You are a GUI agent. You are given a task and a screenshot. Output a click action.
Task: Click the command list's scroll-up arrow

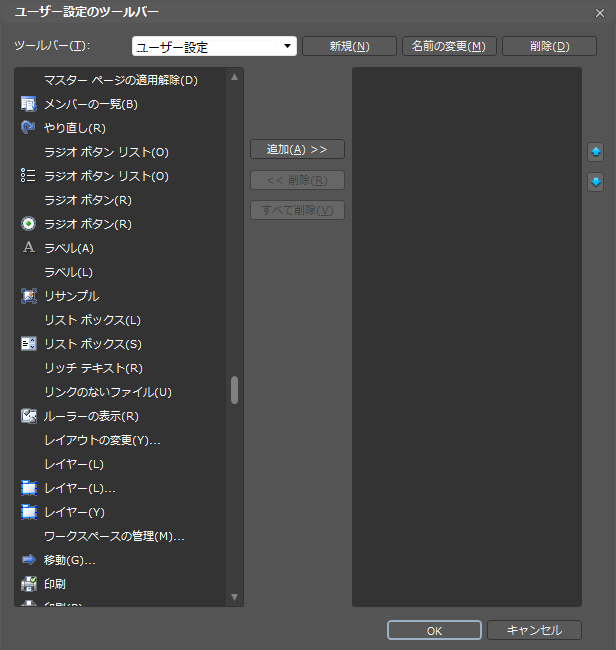coord(234,77)
